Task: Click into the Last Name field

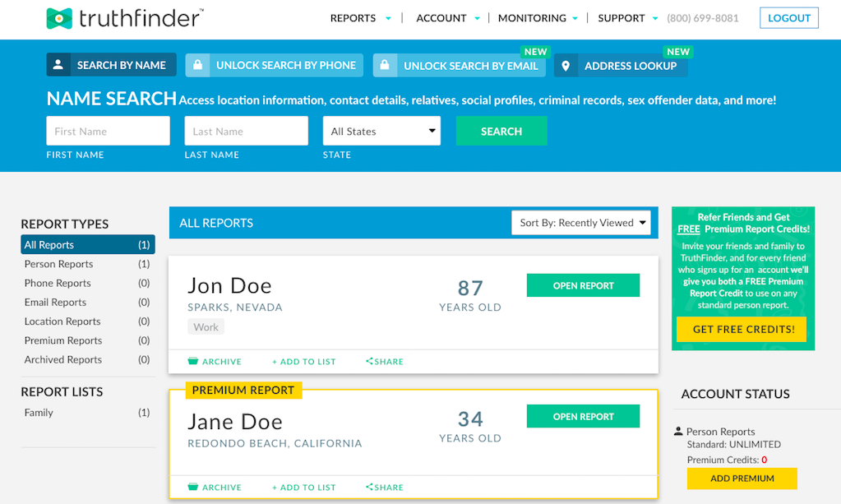Action: (x=246, y=131)
